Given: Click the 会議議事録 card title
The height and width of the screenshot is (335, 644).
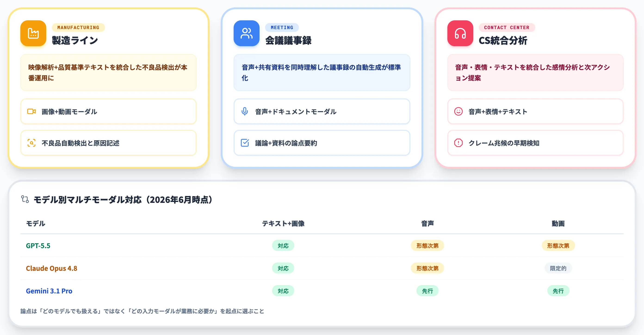Looking at the screenshot, I should 288,40.
